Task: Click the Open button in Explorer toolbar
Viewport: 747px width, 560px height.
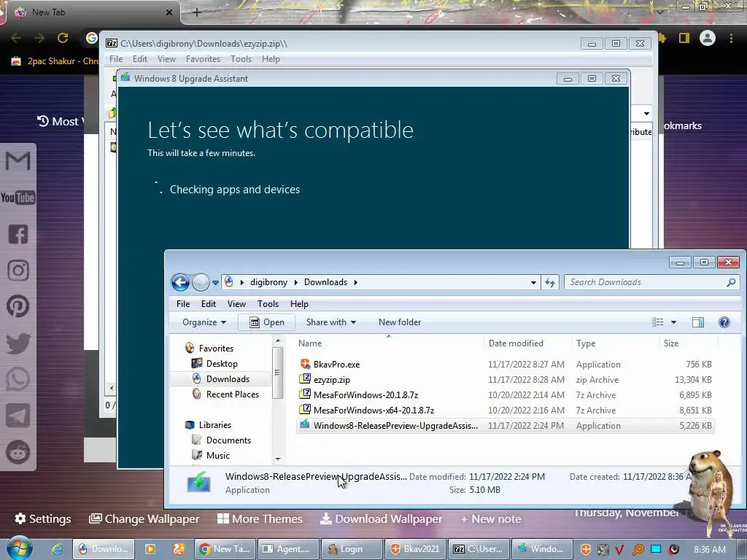Action: pos(267,322)
